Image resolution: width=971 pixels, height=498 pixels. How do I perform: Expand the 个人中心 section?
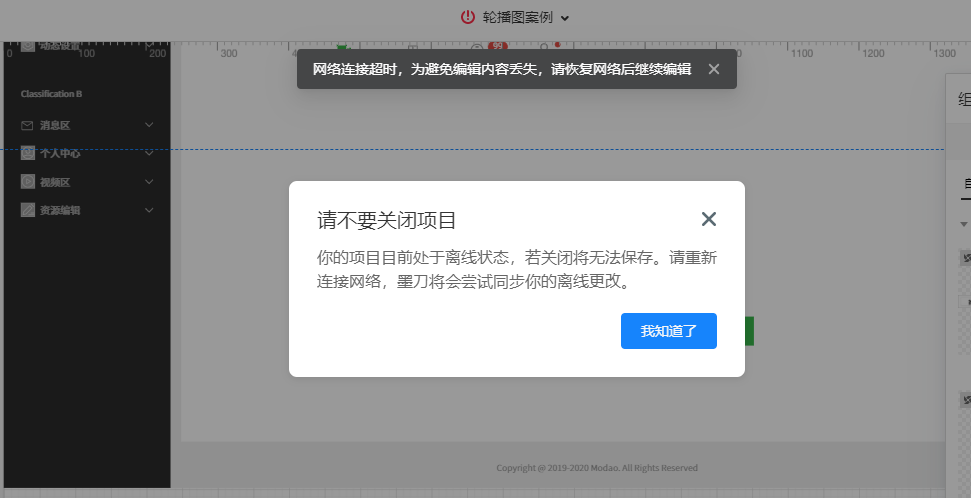click(x=149, y=153)
